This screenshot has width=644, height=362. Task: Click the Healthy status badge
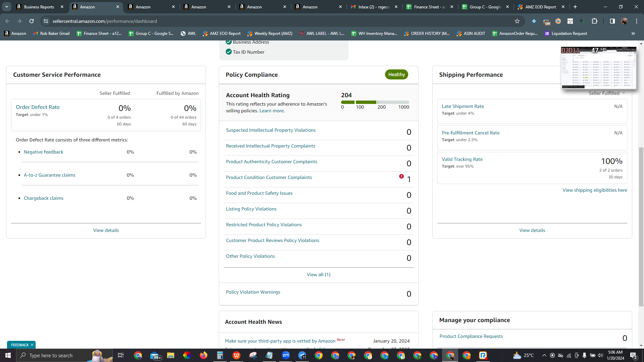click(x=396, y=75)
